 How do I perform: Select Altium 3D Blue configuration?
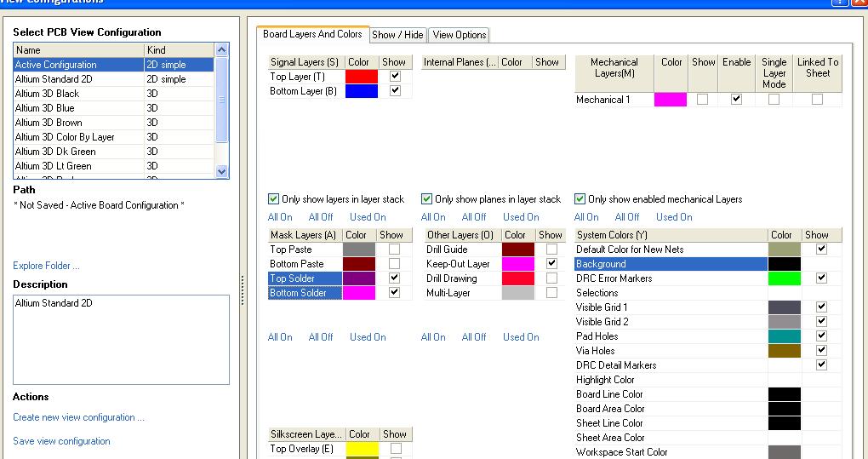tap(113, 108)
